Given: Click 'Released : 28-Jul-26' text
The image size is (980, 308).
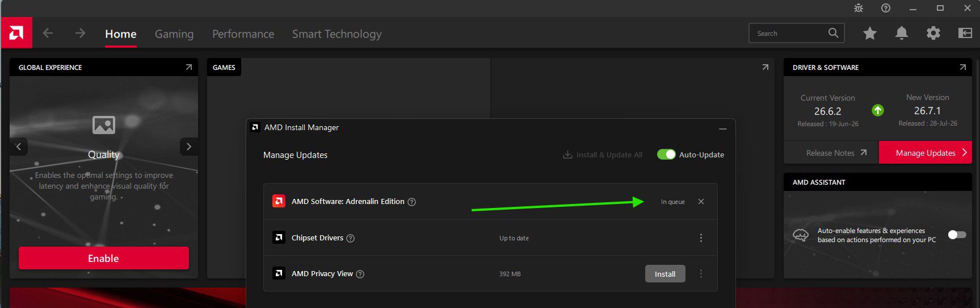Looking at the screenshot, I should [928, 123].
